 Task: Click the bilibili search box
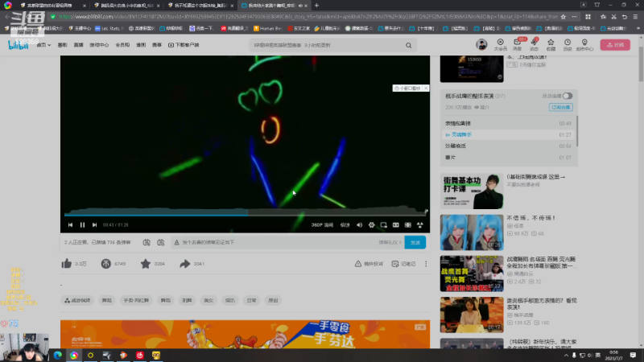(x=327, y=45)
